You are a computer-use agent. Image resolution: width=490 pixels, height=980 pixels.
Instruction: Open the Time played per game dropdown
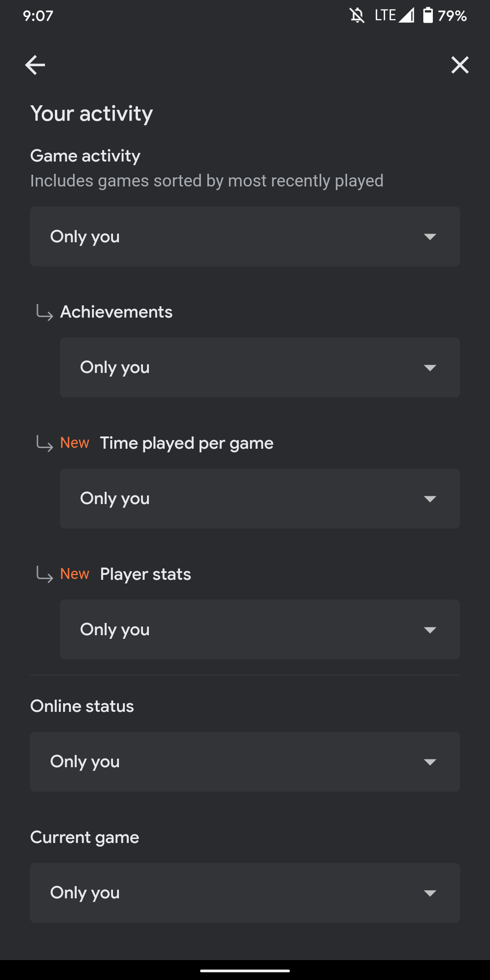point(260,499)
